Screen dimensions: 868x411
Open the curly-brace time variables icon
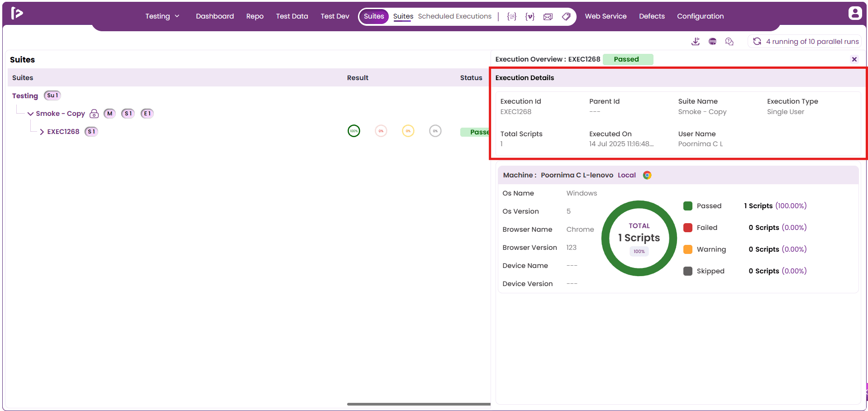coord(512,16)
